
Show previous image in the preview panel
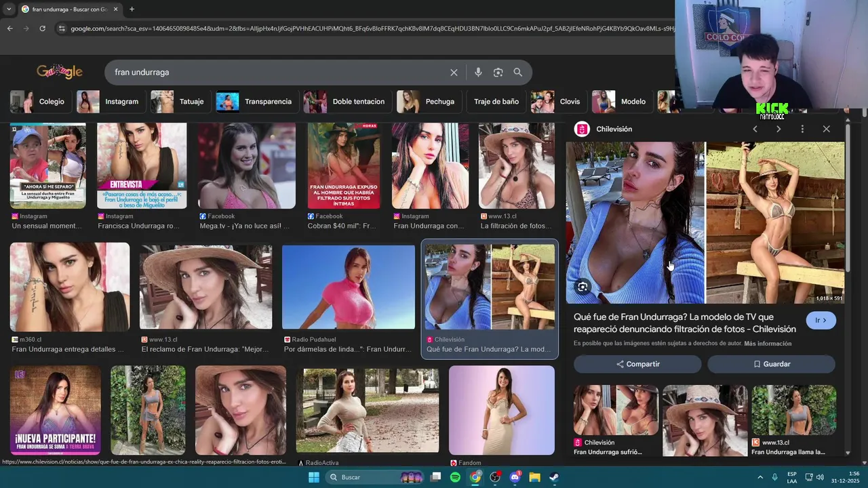click(x=755, y=129)
